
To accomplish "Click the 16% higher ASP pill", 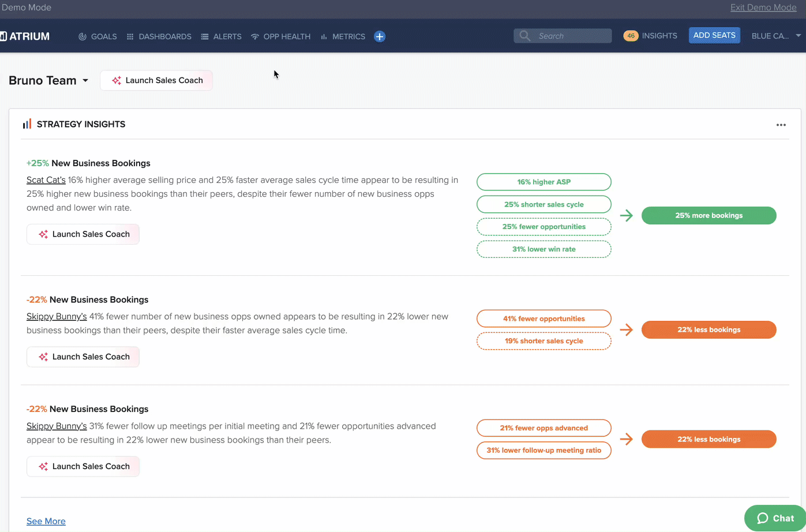I will pos(544,182).
